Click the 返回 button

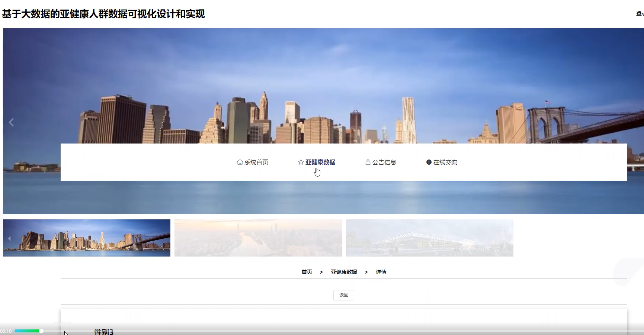344,295
